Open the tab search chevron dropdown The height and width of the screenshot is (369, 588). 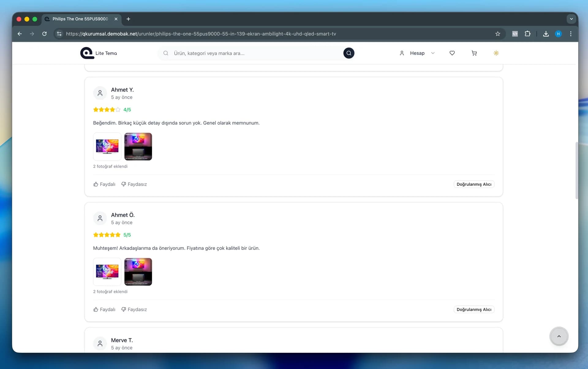pos(571,19)
